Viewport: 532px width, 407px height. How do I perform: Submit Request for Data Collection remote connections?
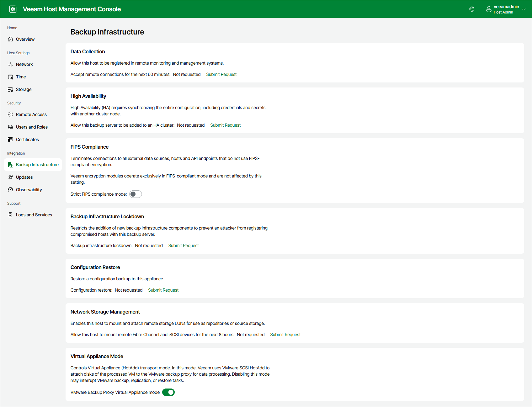tap(221, 74)
